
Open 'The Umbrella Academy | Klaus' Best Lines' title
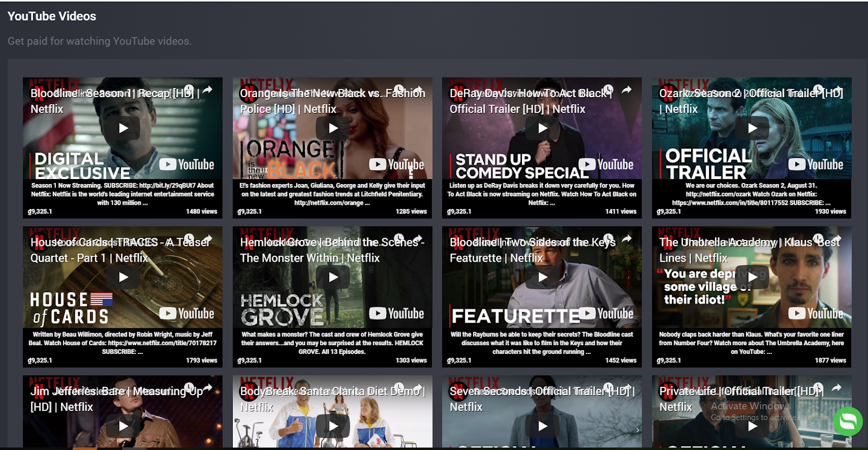(x=750, y=250)
